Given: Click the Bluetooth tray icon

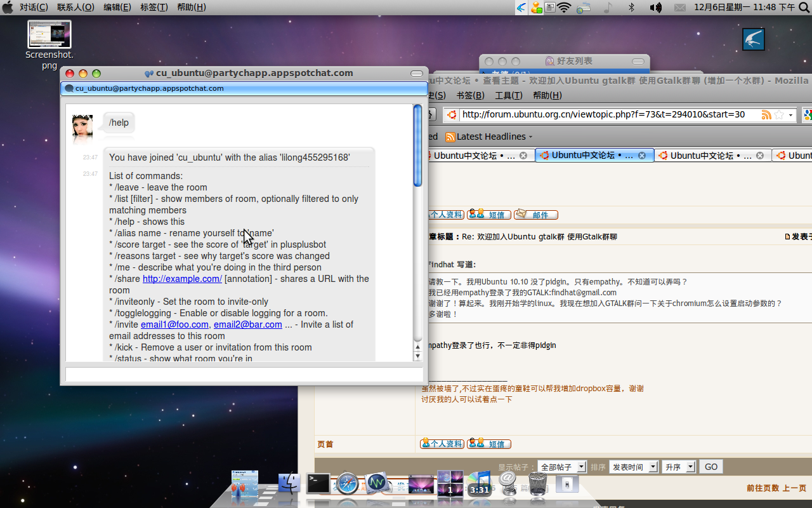Looking at the screenshot, I should [x=631, y=8].
